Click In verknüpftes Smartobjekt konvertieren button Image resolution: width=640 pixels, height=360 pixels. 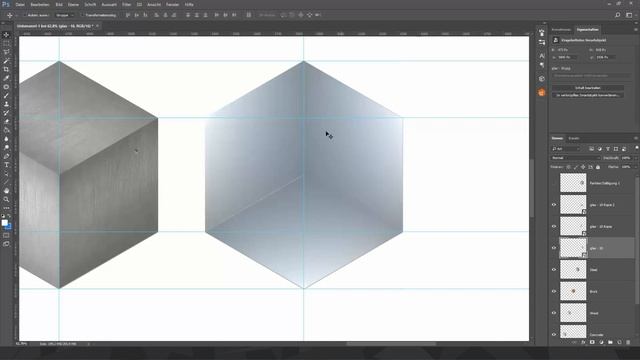(588, 95)
